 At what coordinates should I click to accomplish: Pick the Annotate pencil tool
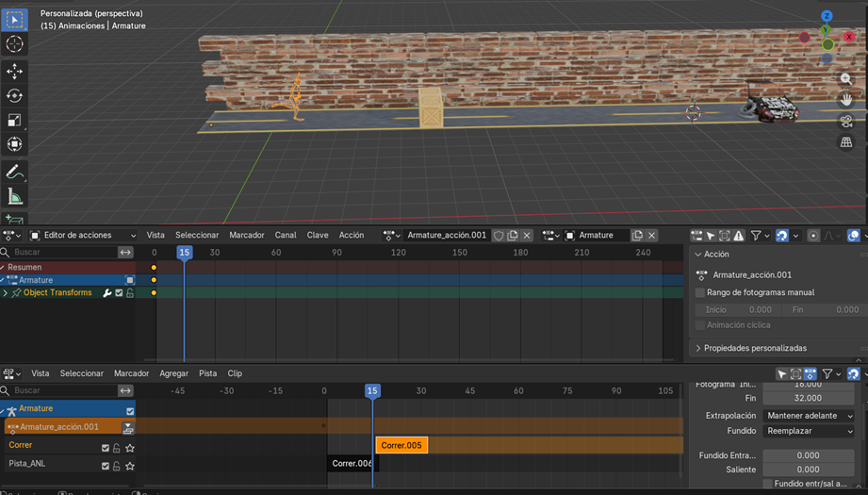pyautogui.click(x=14, y=172)
